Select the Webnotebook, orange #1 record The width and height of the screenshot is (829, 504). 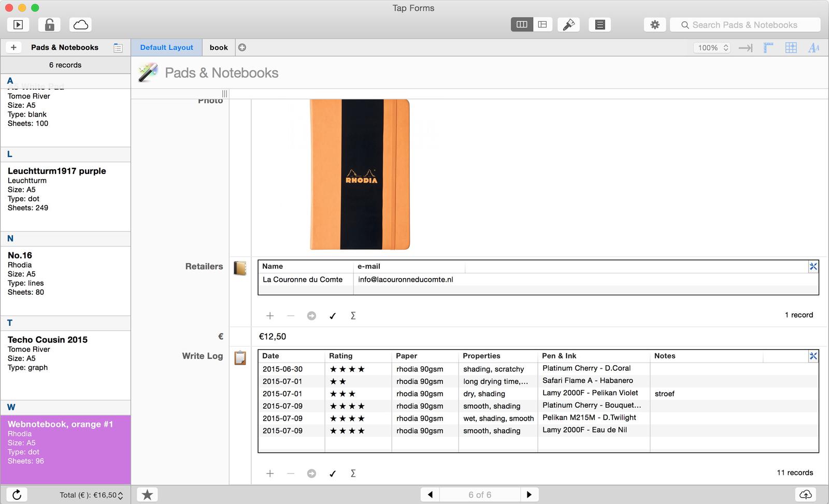[x=65, y=449]
